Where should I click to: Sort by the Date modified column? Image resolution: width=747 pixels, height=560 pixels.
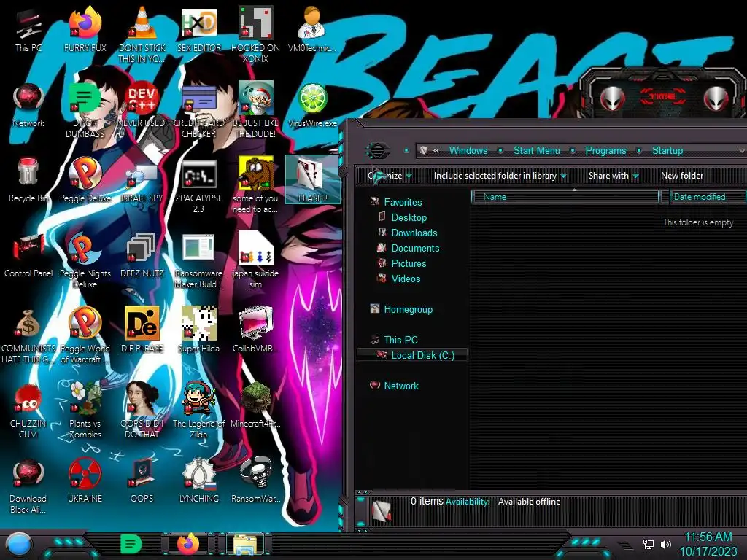pyautogui.click(x=707, y=197)
